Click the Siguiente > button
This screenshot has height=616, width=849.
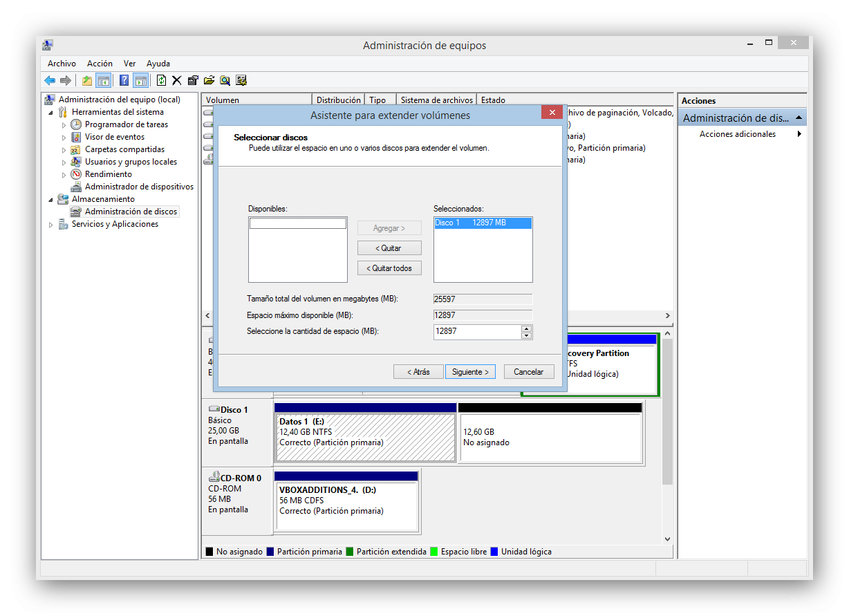(x=470, y=372)
